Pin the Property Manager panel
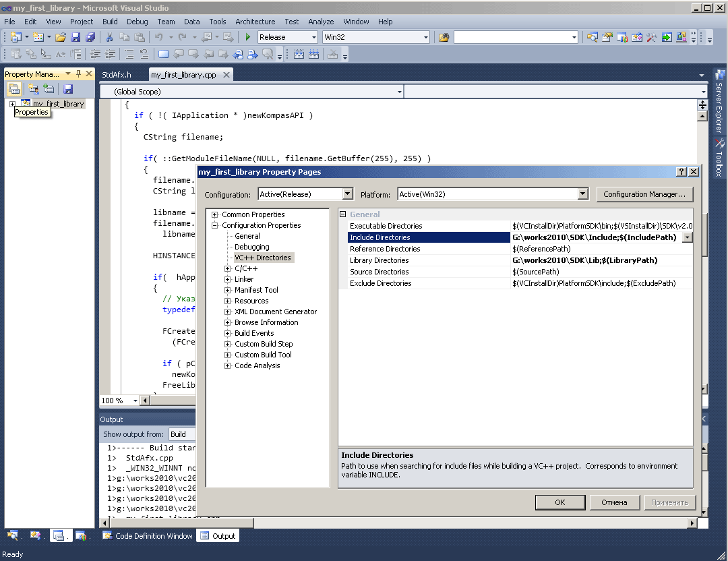This screenshot has height=561, width=728. (x=78, y=74)
